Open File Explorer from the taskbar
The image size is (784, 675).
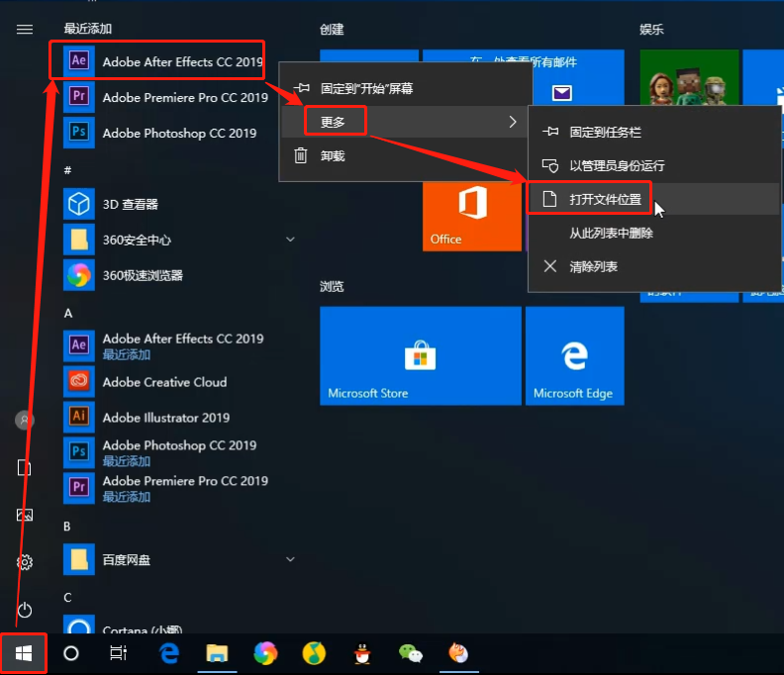click(x=217, y=653)
